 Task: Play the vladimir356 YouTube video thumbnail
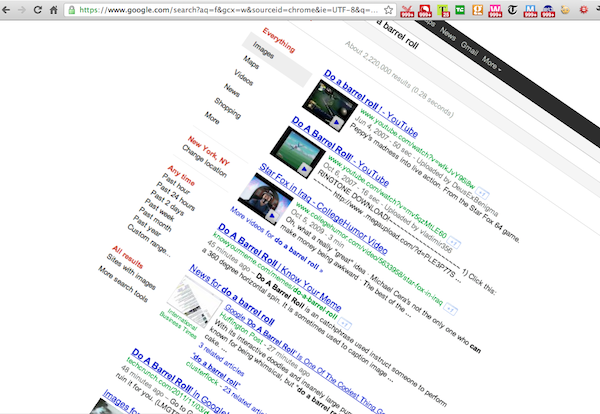click(x=298, y=152)
